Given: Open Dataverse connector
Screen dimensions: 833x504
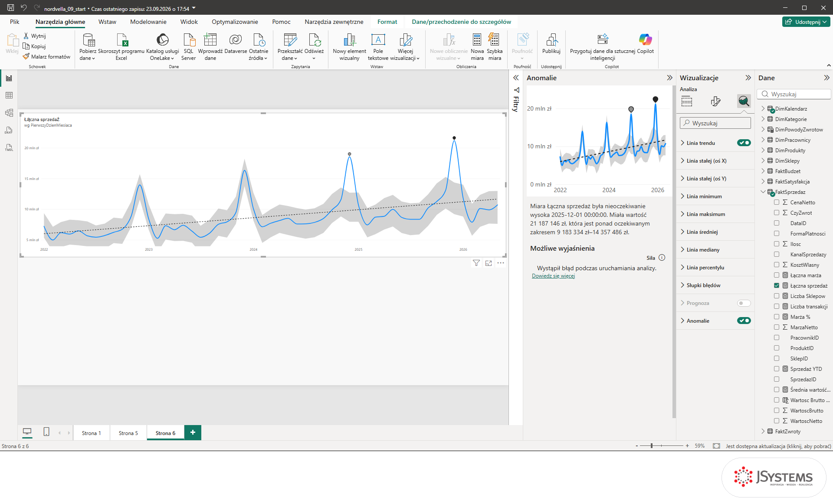Looking at the screenshot, I should click(236, 44).
